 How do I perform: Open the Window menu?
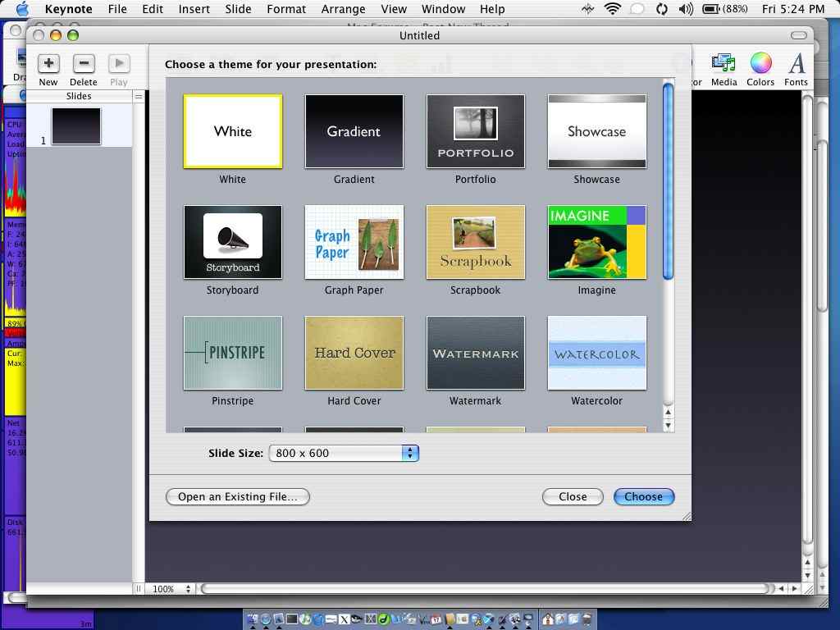pyautogui.click(x=444, y=9)
